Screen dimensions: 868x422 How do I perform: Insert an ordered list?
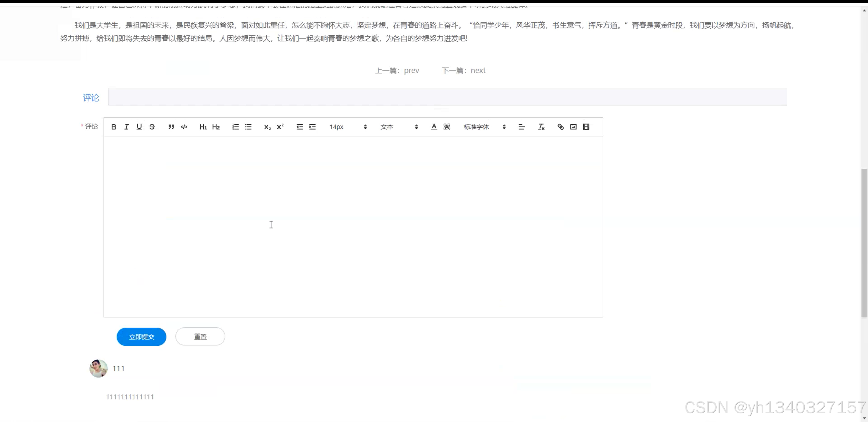pyautogui.click(x=235, y=127)
